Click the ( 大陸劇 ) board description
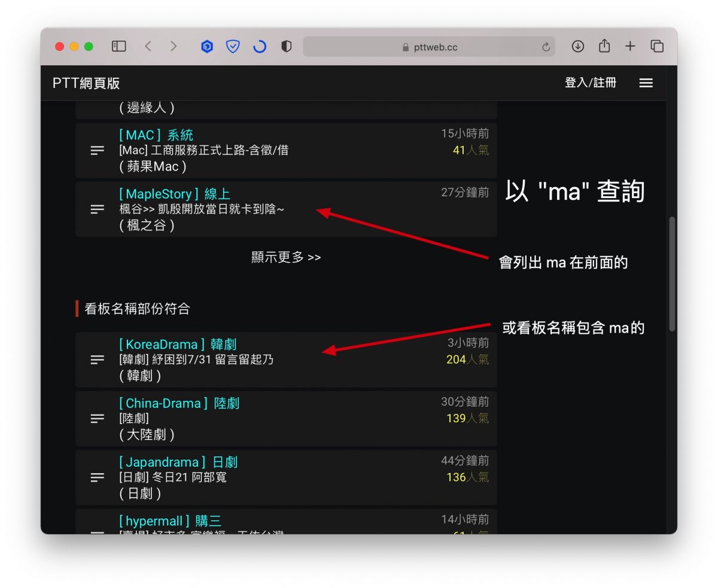Image resolution: width=718 pixels, height=588 pixels. 147,434
